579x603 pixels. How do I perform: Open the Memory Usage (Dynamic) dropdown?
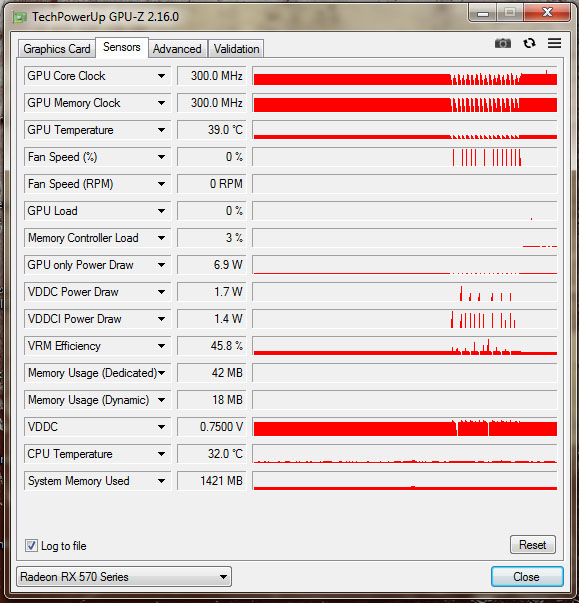pos(161,400)
